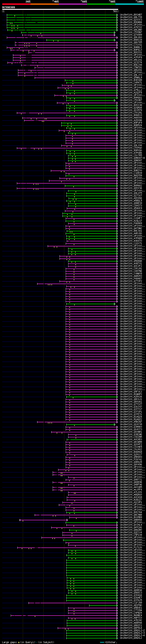Select the query name DC598389
Screen dimensions: 146x644
point(8,7)
